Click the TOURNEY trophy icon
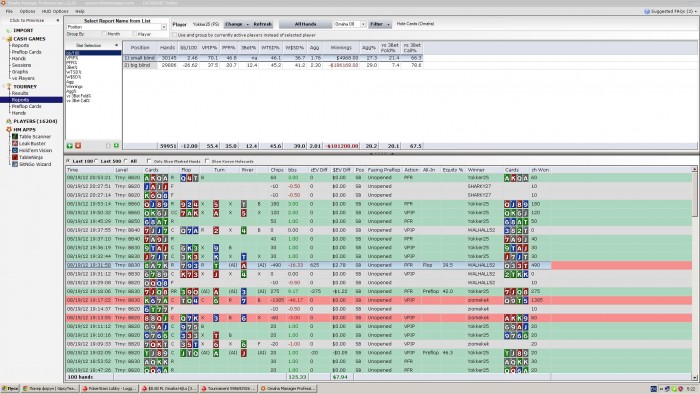The width and height of the screenshot is (700, 394). point(8,87)
